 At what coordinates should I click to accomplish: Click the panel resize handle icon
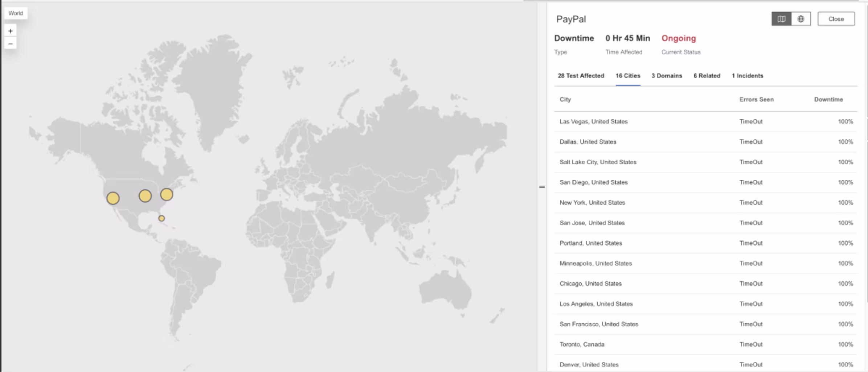(542, 187)
